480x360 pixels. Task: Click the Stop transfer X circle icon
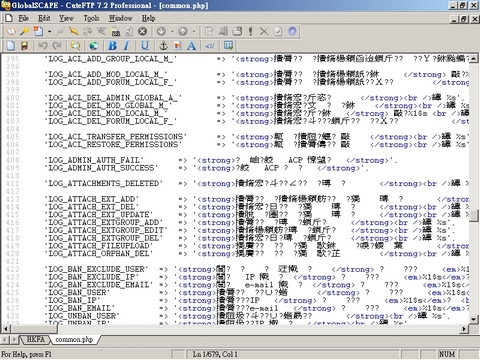point(143,32)
